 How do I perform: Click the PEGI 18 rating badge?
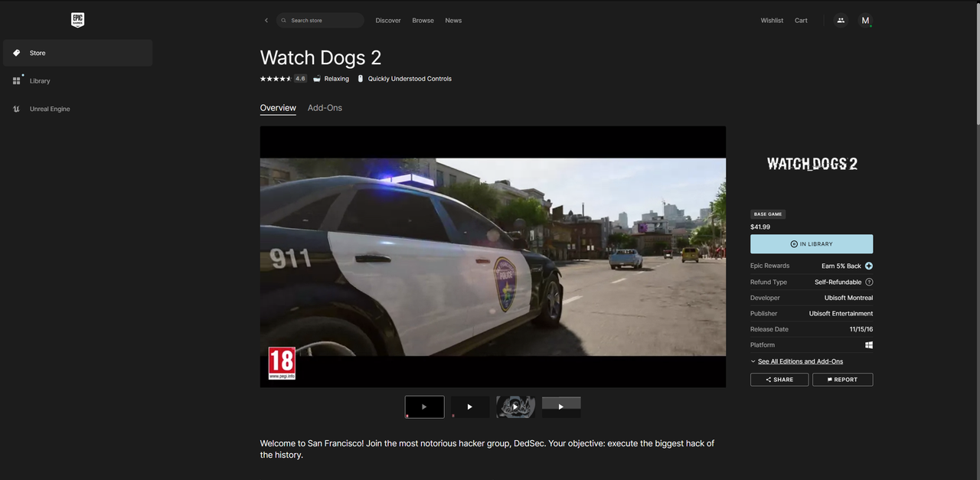(282, 364)
